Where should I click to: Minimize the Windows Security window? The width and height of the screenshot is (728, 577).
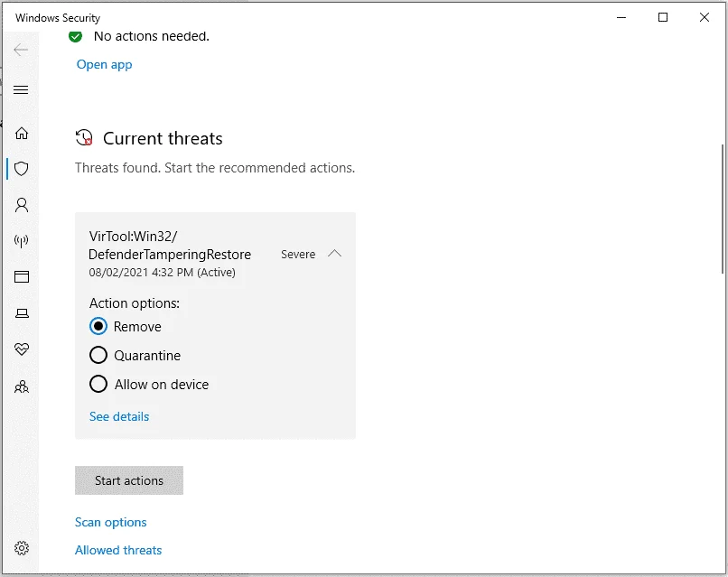tap(621, 18)
